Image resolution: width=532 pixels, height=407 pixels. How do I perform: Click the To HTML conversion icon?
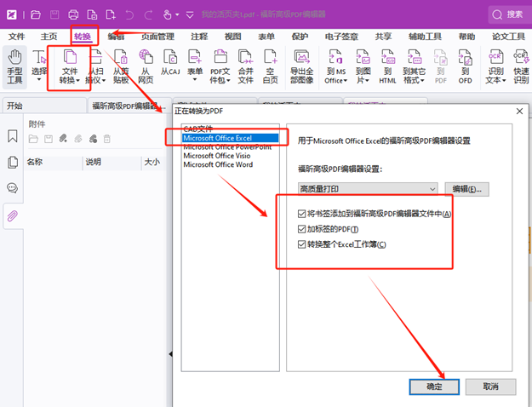pos(388,66)
